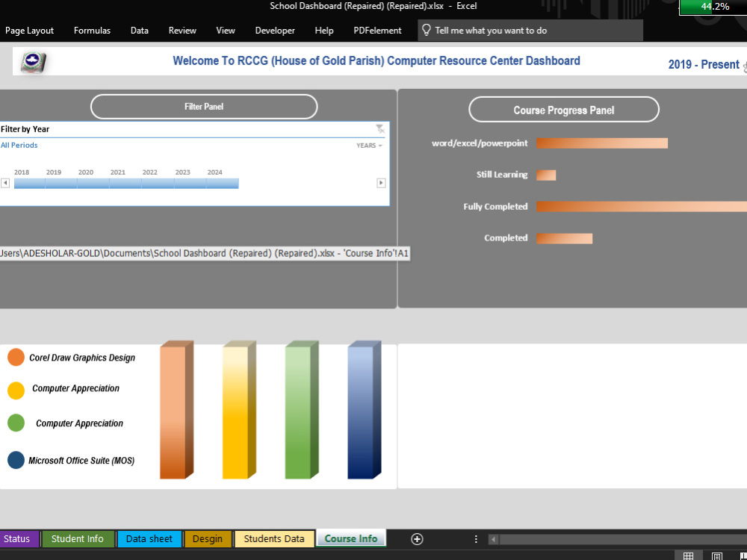This screenshot has width=747, height=560.
Task: Switch to the Desgin sheet tab
Action: tap(208, 539)
